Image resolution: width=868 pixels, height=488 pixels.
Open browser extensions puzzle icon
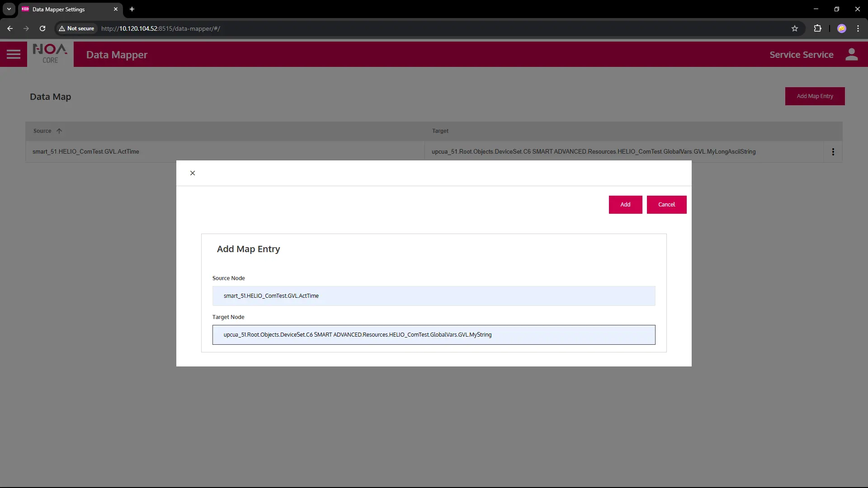coord(817,28)
